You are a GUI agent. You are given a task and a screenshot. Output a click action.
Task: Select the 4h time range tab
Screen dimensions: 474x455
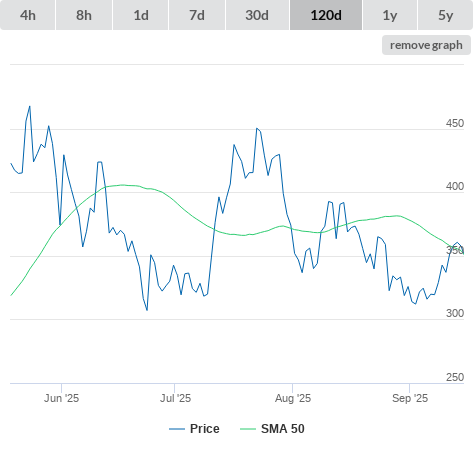point(28,15)
